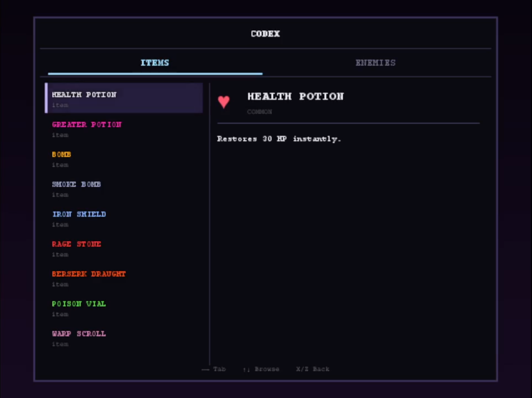This screenshot has height=398, width=532.
Task: Pick the Smoke Bomb entry
Action: 124,189
